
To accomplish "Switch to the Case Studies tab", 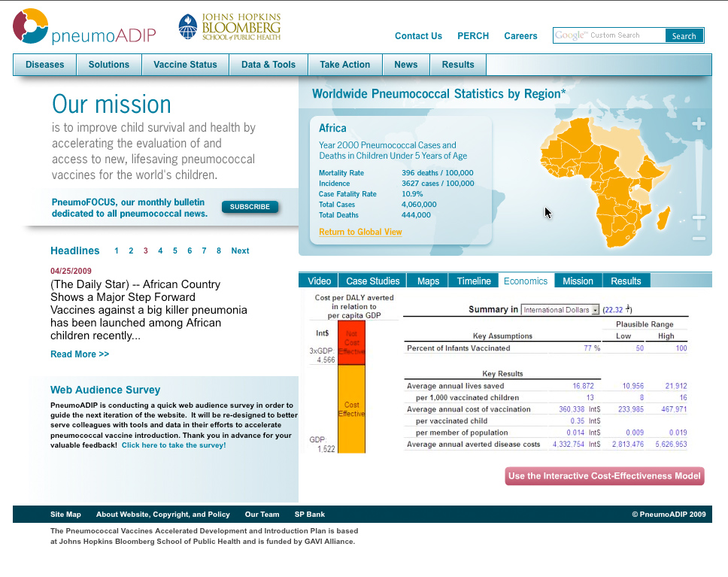I will click(372, 281).
